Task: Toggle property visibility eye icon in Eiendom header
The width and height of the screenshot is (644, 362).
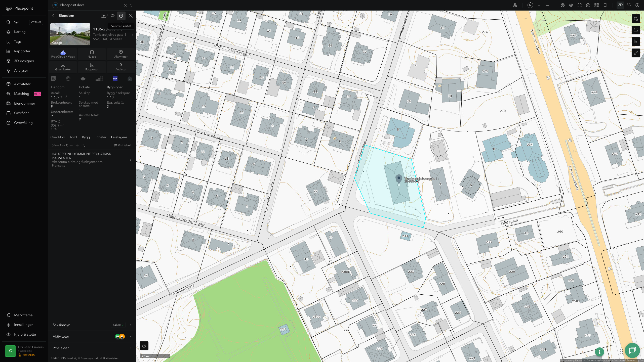Action: click(112, 16)
